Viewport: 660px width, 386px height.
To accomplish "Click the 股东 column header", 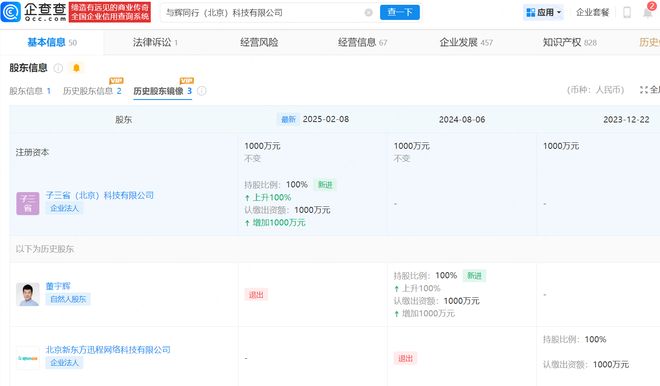I will (x=123, y=120).
